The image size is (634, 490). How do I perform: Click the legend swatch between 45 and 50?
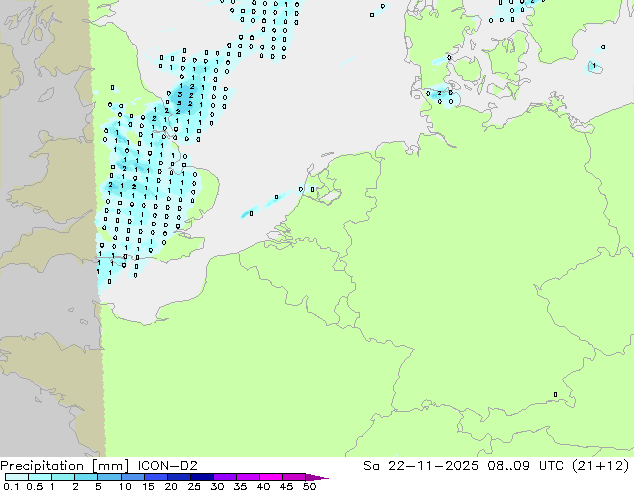[x=294, y=477]
